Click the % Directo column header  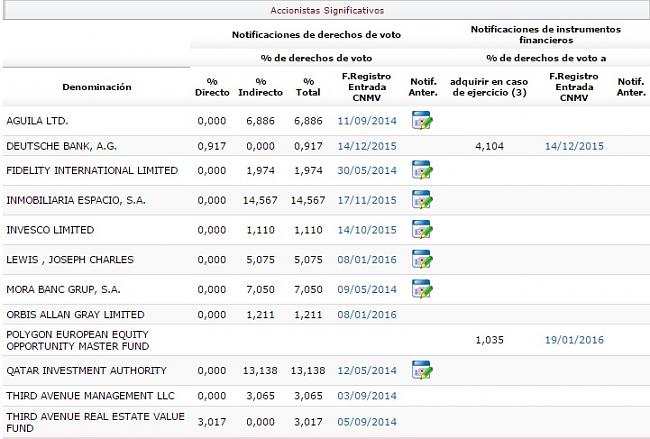tap(212, 87)
